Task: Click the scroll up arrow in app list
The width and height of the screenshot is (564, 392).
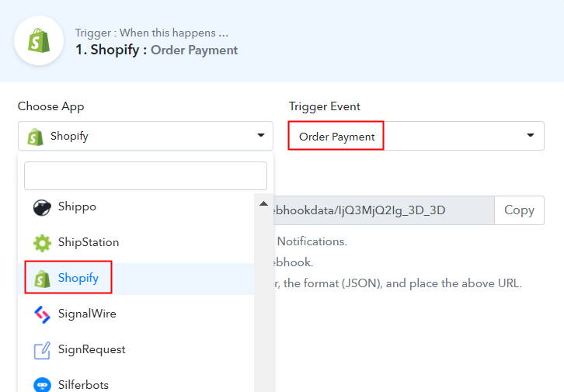Action: (263, 203)
